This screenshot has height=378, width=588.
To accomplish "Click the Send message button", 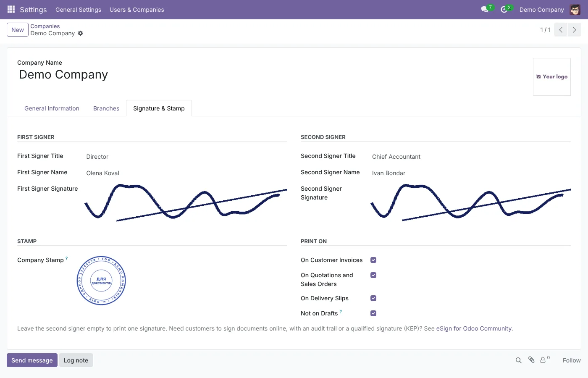I will point(32,360).
